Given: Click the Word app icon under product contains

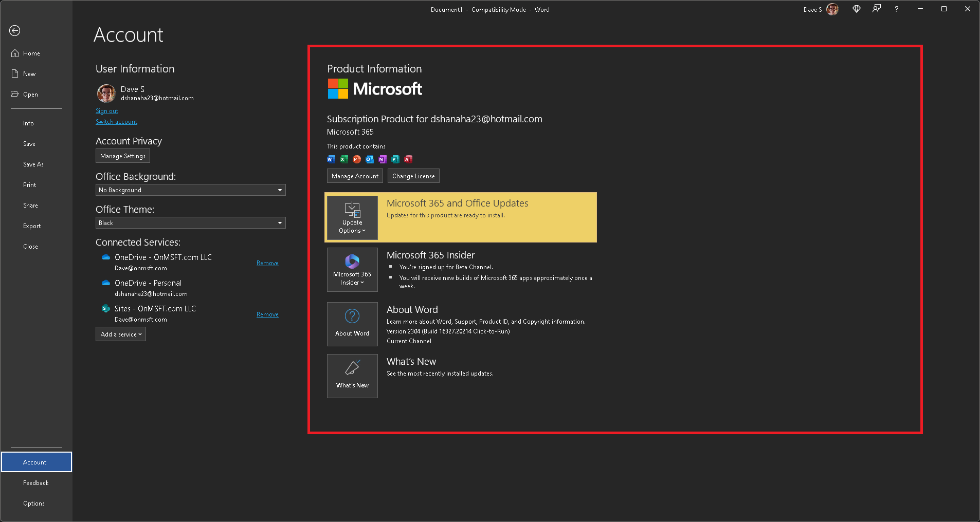Looking at the screenshot, I should (331, 159).
